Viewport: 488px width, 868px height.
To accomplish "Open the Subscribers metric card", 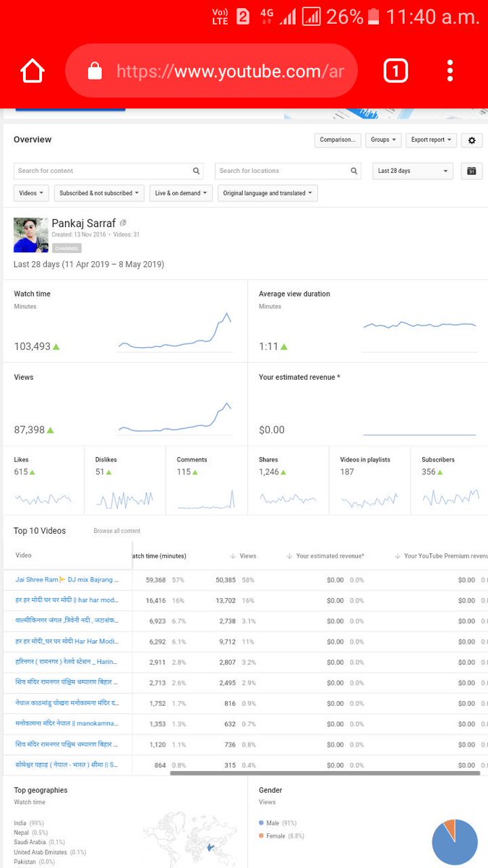I will pos(450,481).
